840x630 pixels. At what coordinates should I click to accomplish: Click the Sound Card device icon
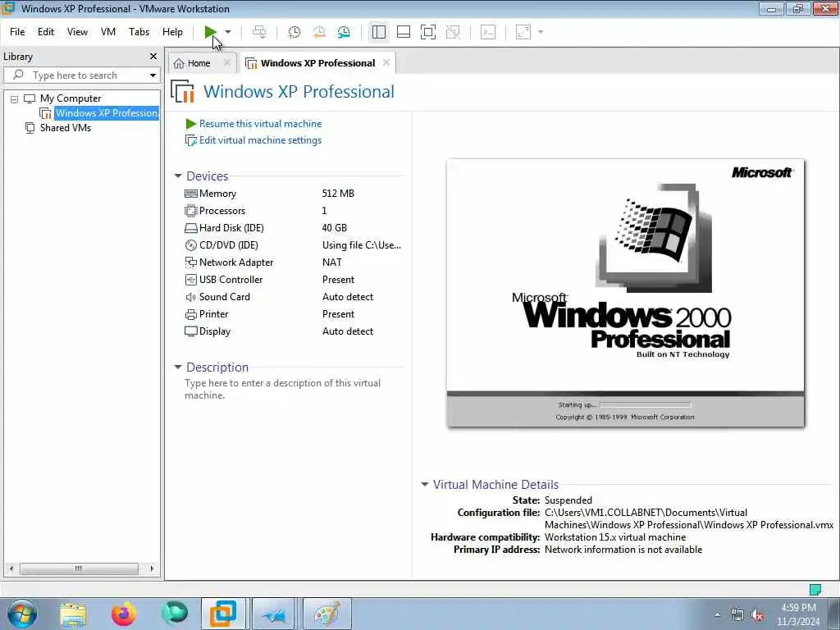point(190,297)
